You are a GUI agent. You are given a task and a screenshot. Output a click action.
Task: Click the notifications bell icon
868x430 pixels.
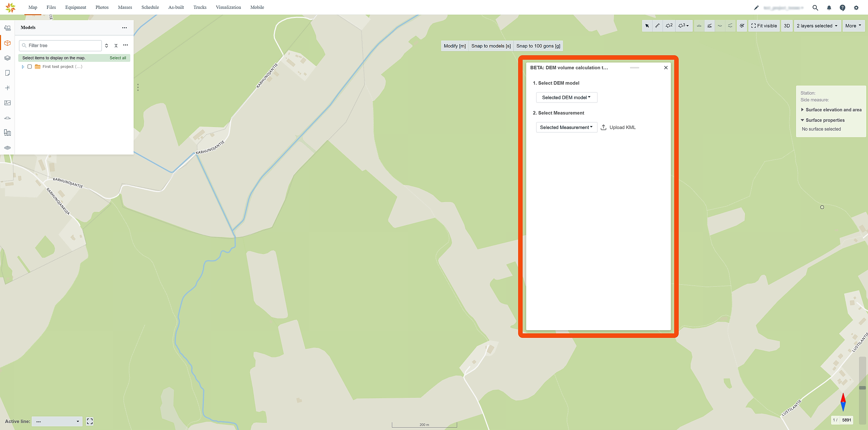(x=829, y=7)
